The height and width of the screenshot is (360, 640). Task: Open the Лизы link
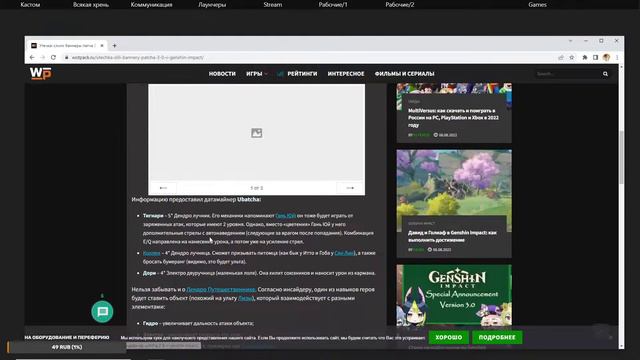pos(246,298)
